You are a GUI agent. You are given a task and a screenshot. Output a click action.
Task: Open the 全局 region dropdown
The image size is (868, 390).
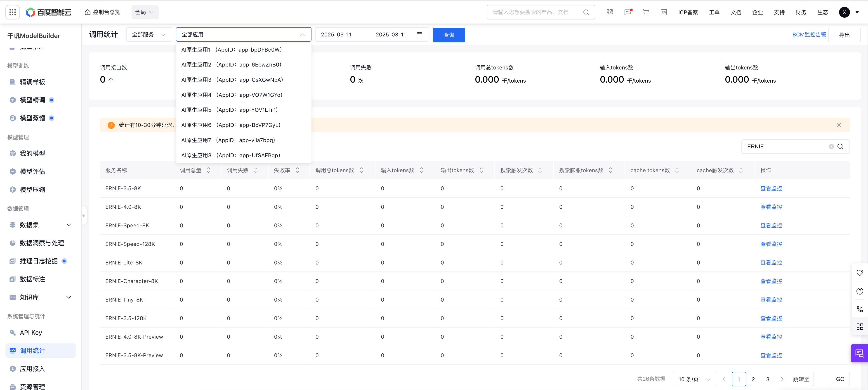(x=145, y=12)
